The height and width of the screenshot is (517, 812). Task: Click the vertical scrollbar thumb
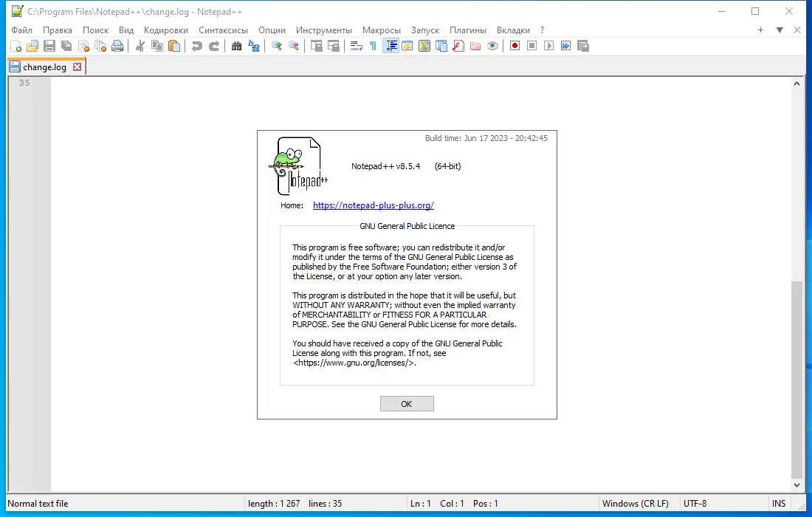796,380
